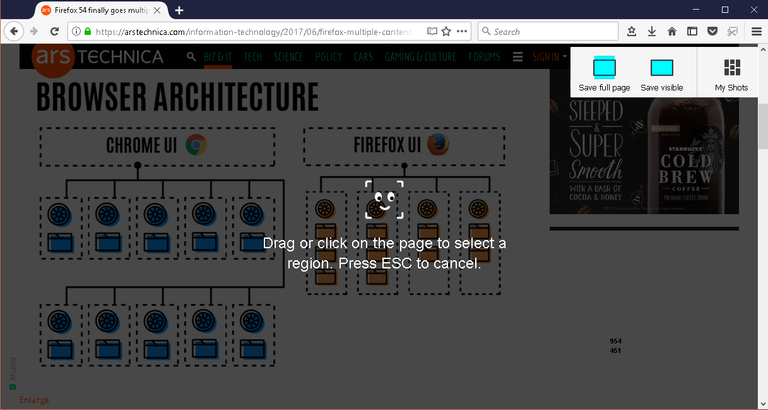
Task: Click the Search bar magnifier icon
Action: click(486, 31)
